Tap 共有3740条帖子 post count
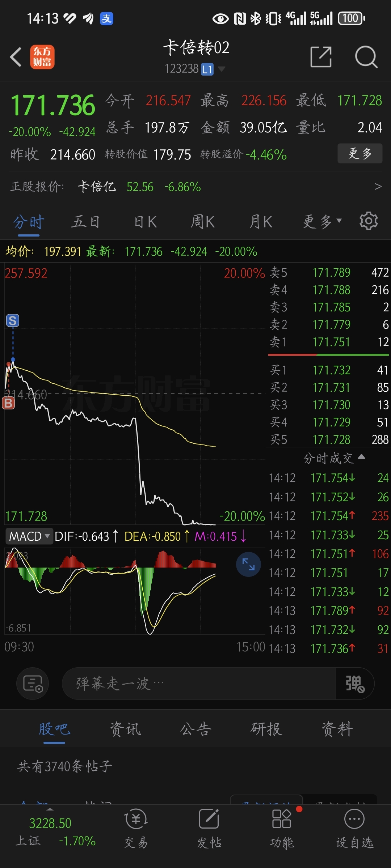 click(65, 766)
